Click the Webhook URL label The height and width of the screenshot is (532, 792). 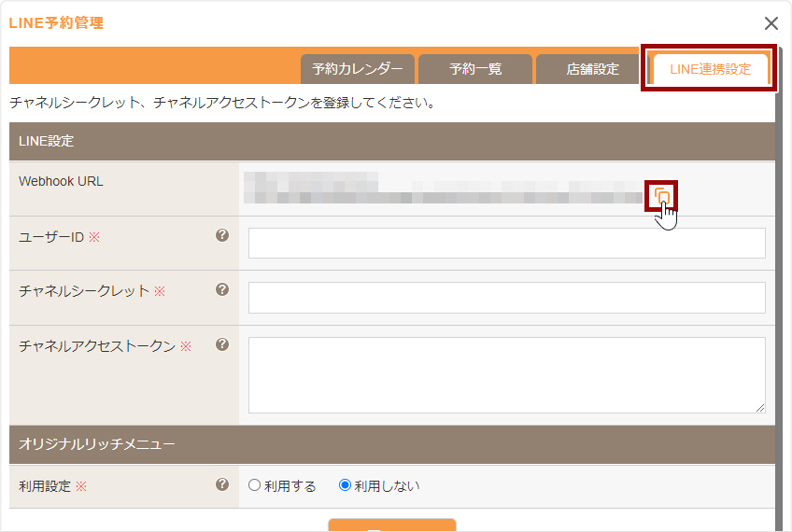click(x=61, y=181)
